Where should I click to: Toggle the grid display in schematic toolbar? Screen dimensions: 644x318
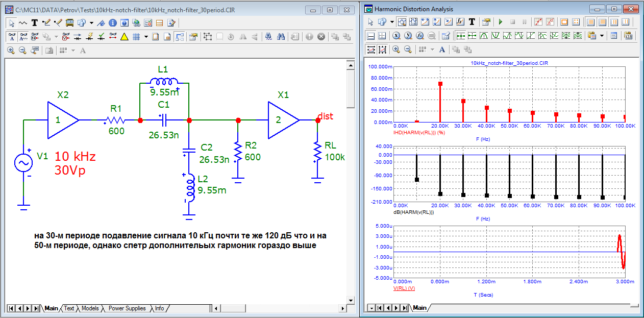(x=136, y=36)
